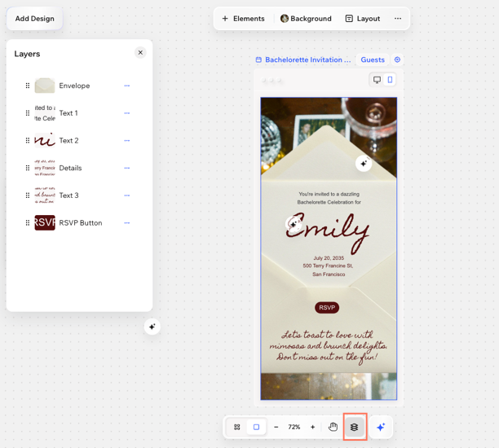
Task: Open more options for Envelope layer
Action: pyautogui.click(x=127, y=86)
